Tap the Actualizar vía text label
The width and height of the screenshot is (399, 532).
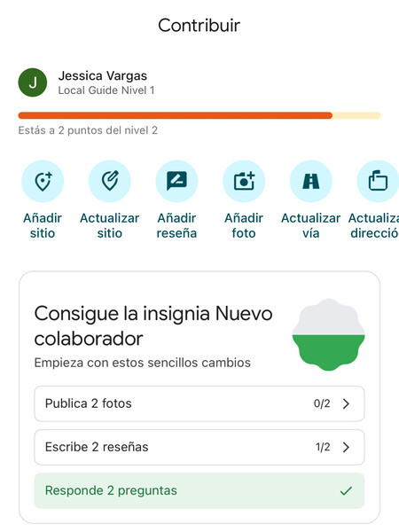pyautogui.click(x=311, y=225)
